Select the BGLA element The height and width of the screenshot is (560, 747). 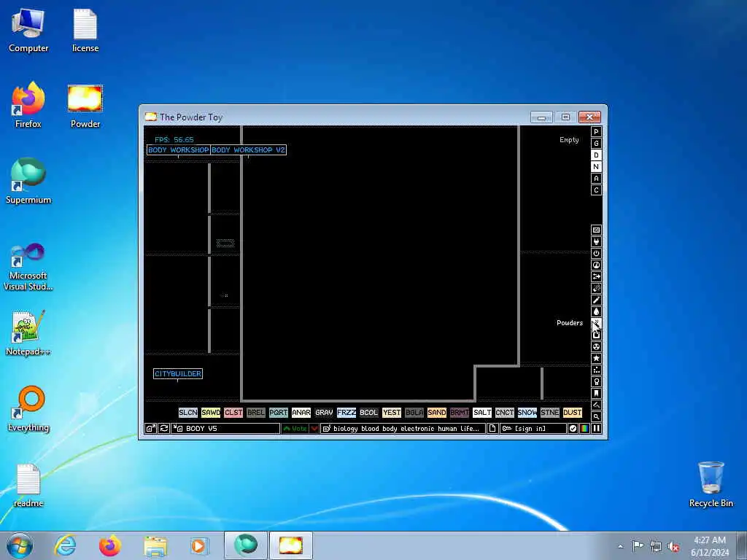click(x=414, y=413)
